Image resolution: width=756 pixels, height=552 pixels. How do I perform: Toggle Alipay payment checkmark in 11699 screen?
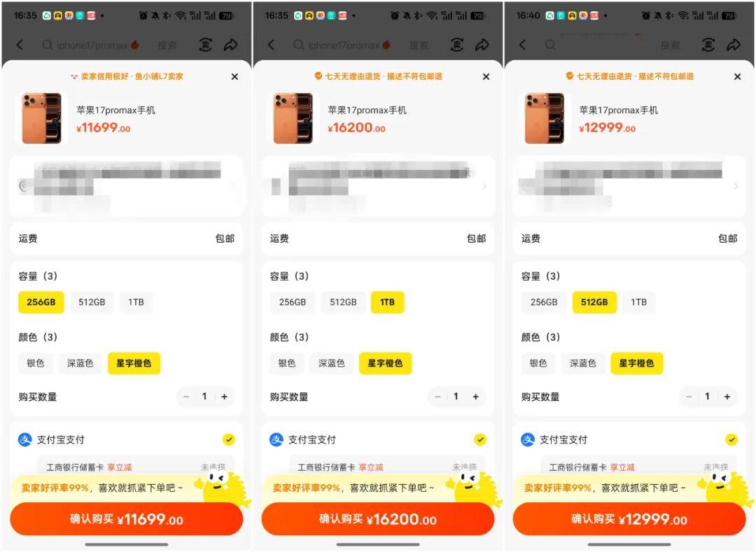(x=228, y=439)
